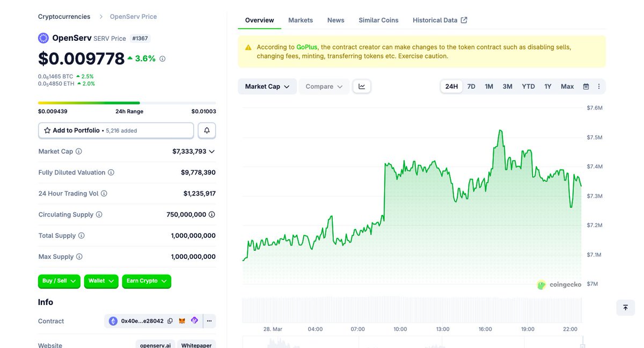Click the Max Supply info icon

click(x=79, y=257)
